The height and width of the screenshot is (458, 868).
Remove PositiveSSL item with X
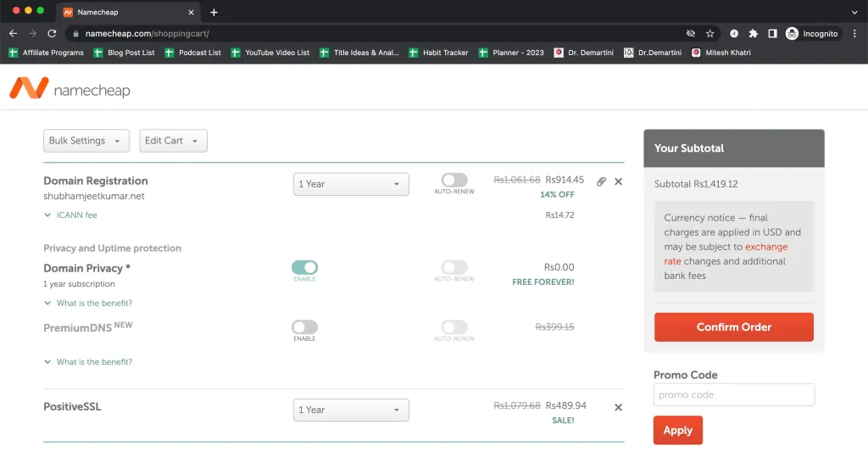click(x=618, y=408)
